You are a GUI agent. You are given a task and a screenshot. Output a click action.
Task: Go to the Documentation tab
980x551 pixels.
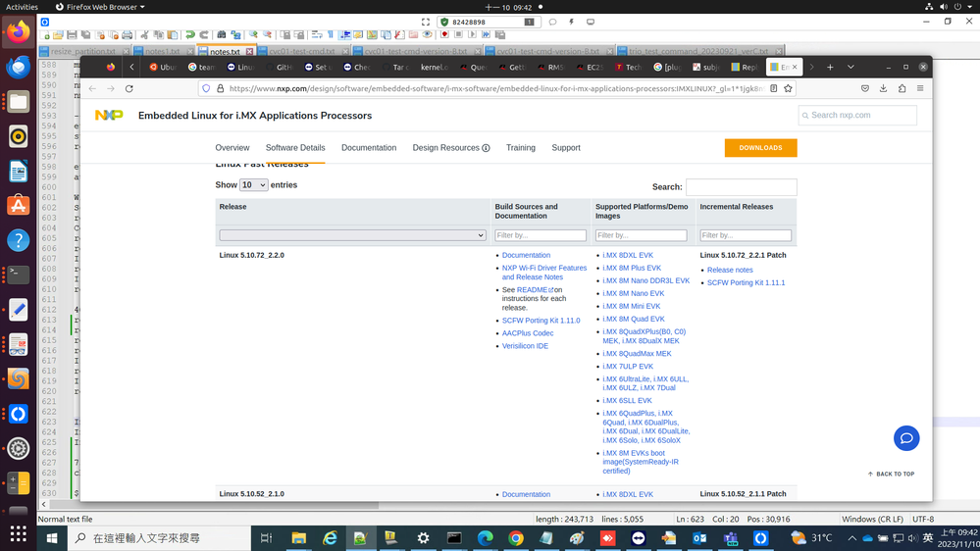tap(369, 148)
